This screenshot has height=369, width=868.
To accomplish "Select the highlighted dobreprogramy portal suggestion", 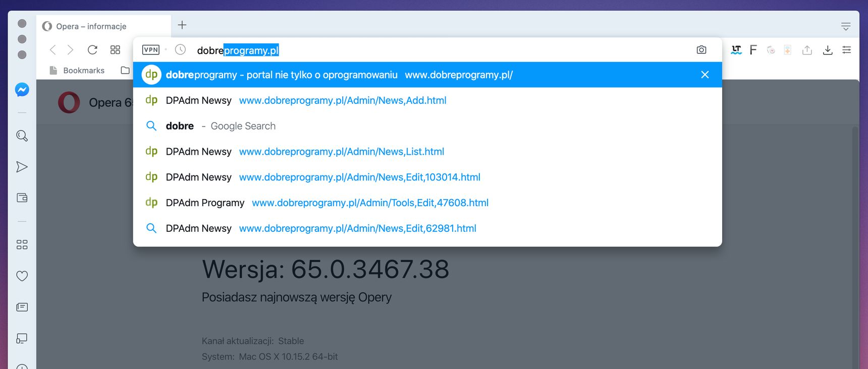I will point(427,75).
